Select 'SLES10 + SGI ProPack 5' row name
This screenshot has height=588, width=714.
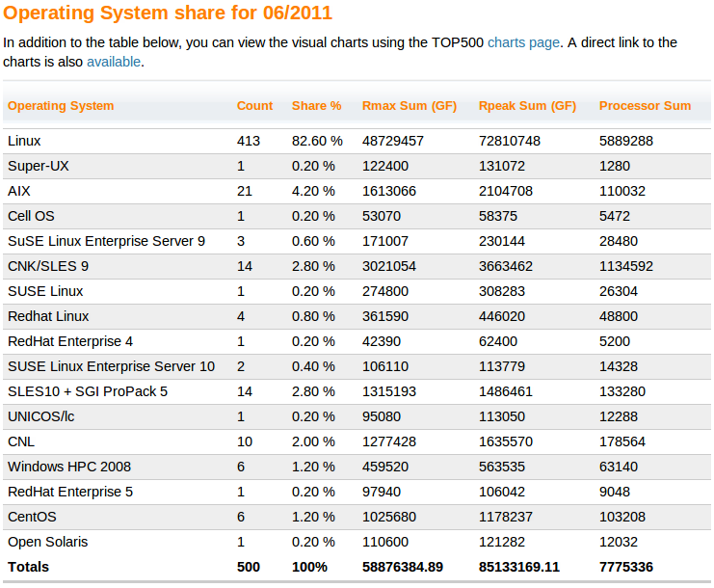click(88, 391)
